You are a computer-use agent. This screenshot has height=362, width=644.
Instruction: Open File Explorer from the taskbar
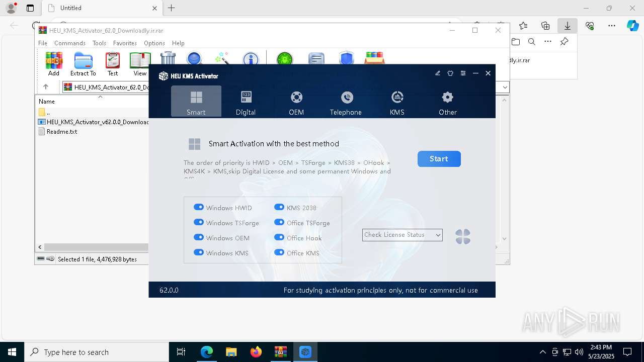[x=231, y=352]
